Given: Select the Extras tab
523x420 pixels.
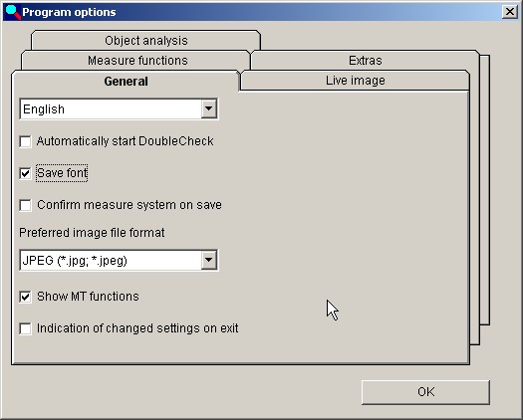Looking at the screenshot, I should (x=366, y=61).
